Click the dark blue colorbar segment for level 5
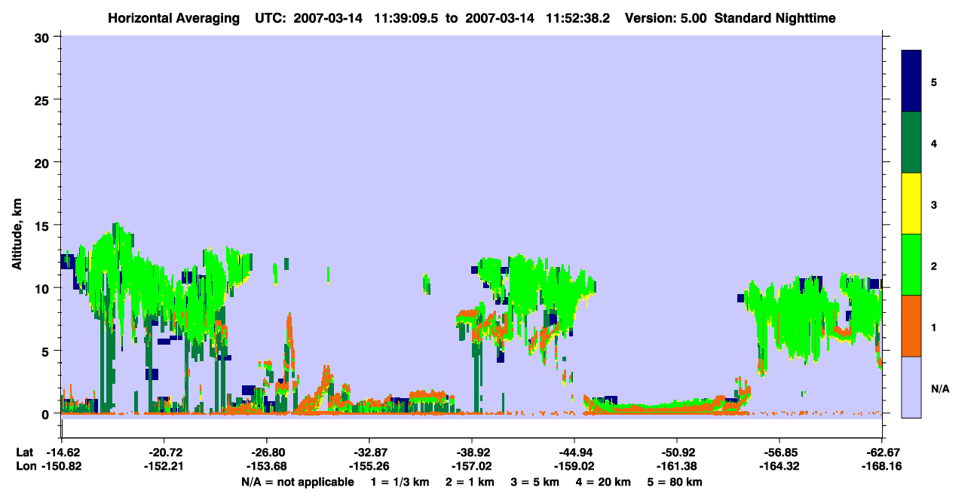The image size is (980, 503). pos(911,81)
